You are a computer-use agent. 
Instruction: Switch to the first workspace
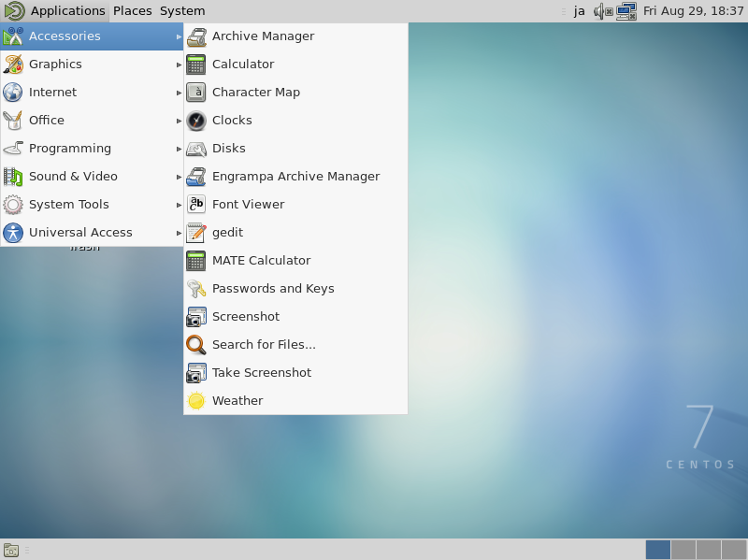coord(658,550)
